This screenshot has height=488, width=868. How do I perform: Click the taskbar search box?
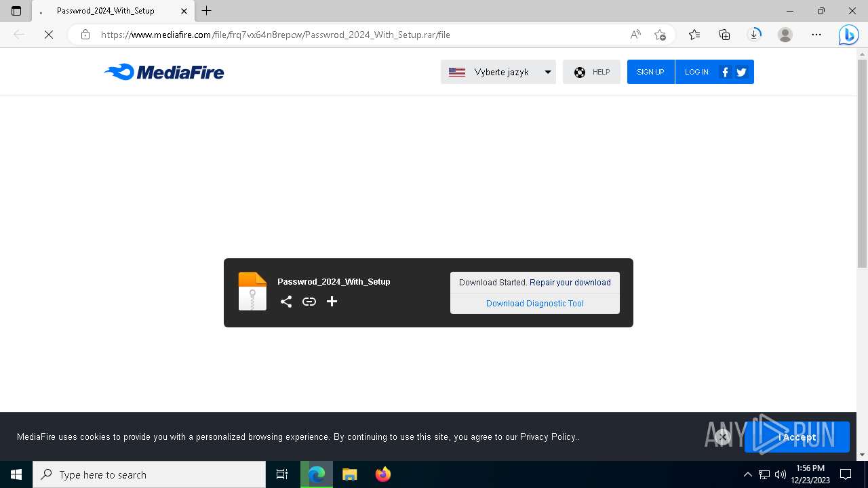149,474
